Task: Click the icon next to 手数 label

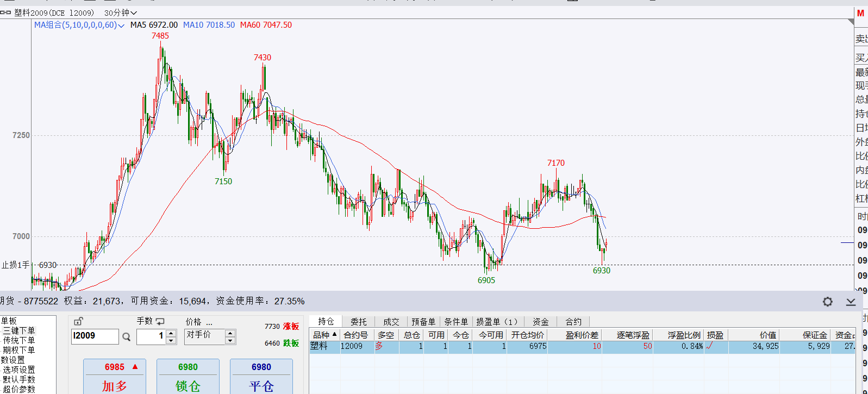Action: pyautogui.click(x=160, y=321)
